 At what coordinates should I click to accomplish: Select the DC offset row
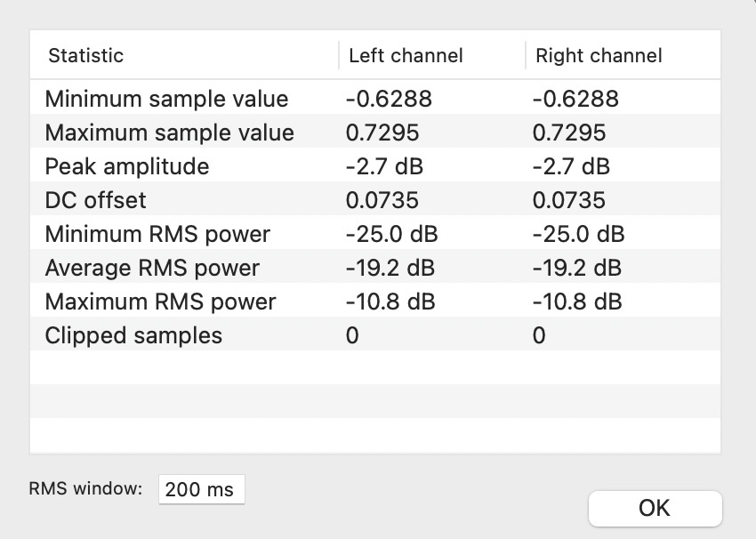375,200
